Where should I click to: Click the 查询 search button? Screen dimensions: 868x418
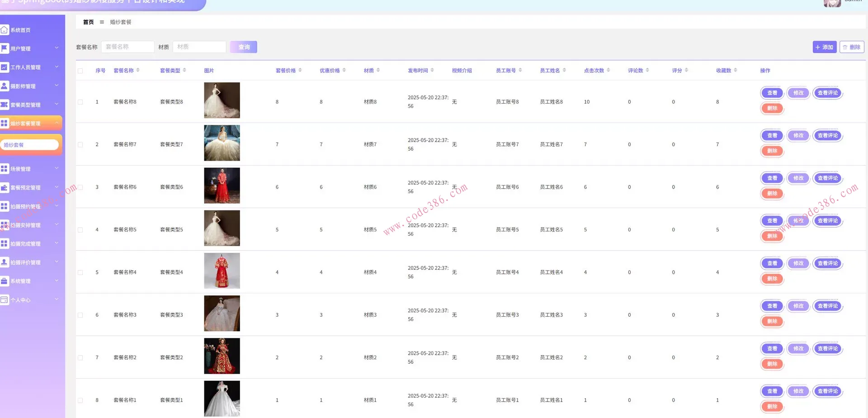(x=243, y=47)
